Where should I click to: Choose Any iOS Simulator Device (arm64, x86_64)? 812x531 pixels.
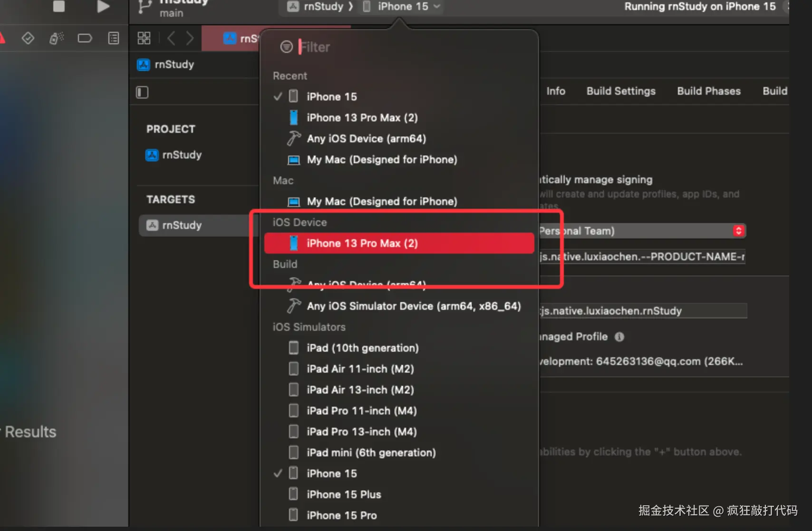(399, 306)
